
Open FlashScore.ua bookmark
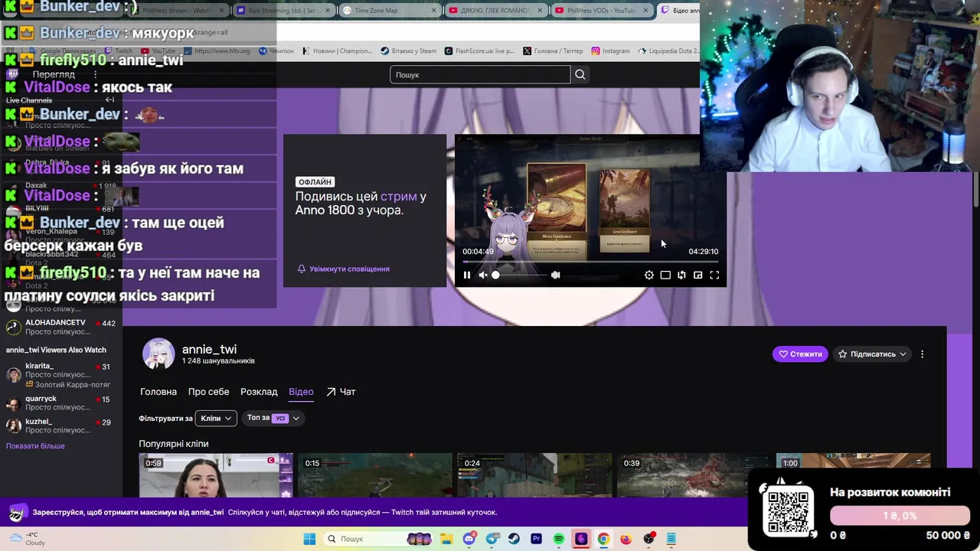click(x=479, y=51)
